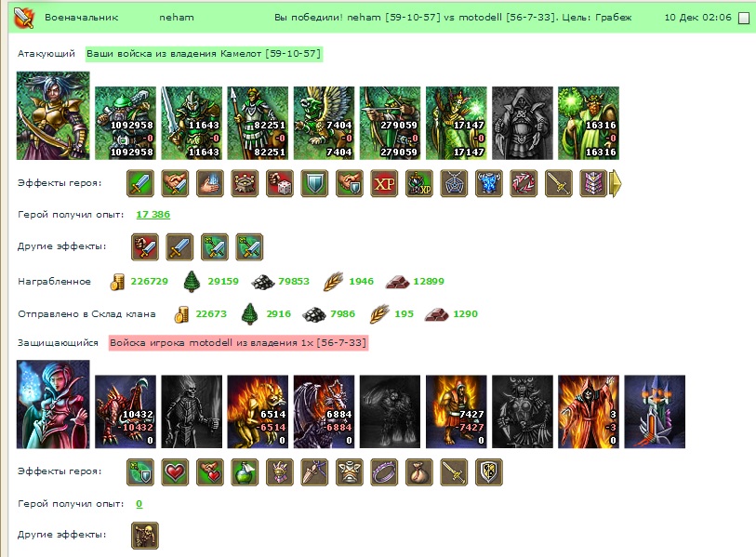Select the defending sorceress hero portrait

(x=53, y=404)
